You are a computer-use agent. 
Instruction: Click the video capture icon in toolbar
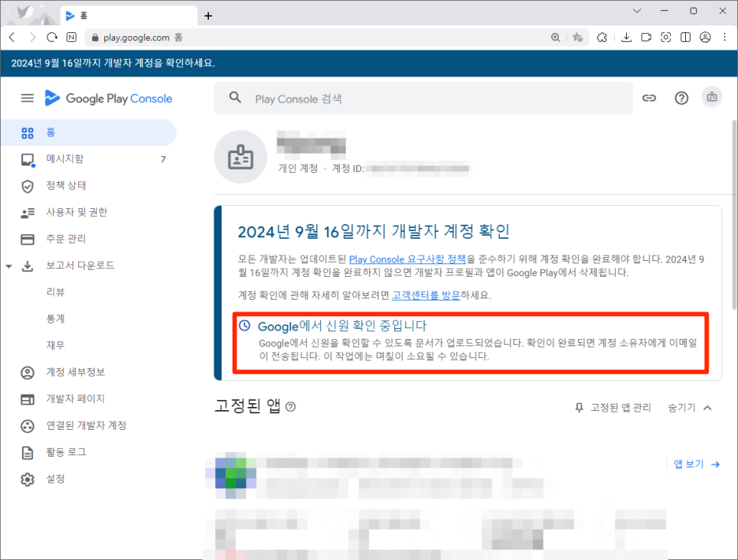[646, 37]
